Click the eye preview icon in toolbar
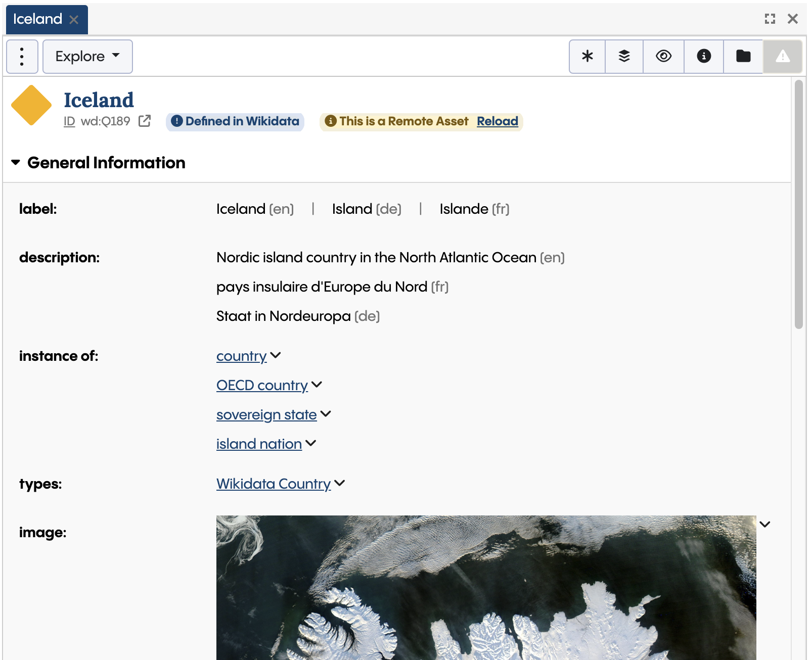812x660 pixels. tap(663, 56)
